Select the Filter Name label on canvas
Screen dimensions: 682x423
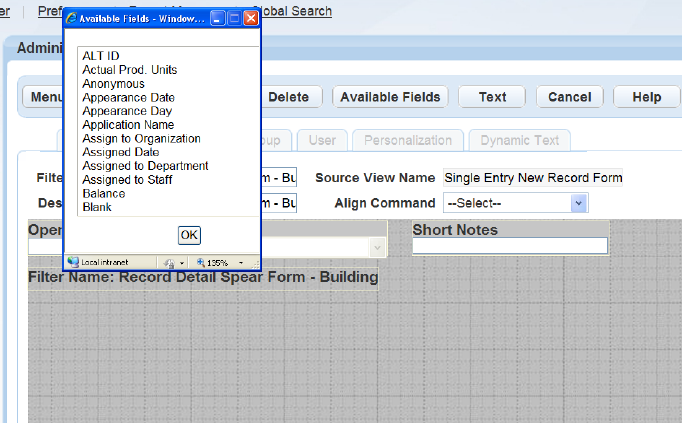pos(203,277)
